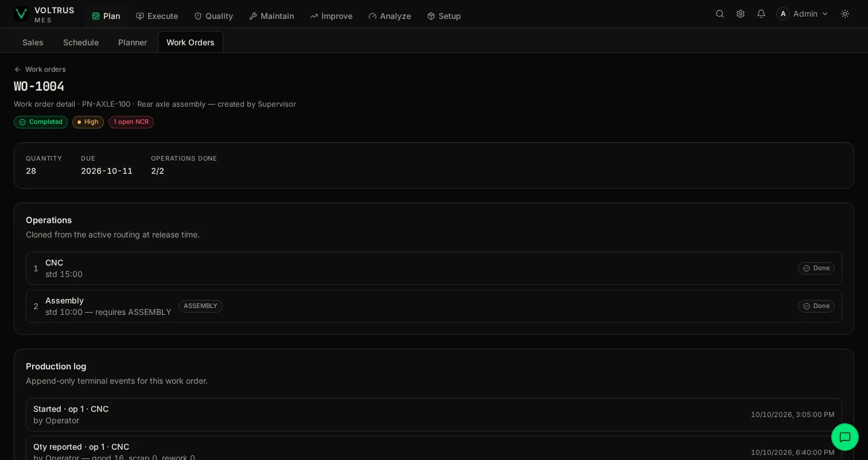868x460 pixels.
Task: Expand the Admin account dropdown chevron
Action: tap(825, 14)
